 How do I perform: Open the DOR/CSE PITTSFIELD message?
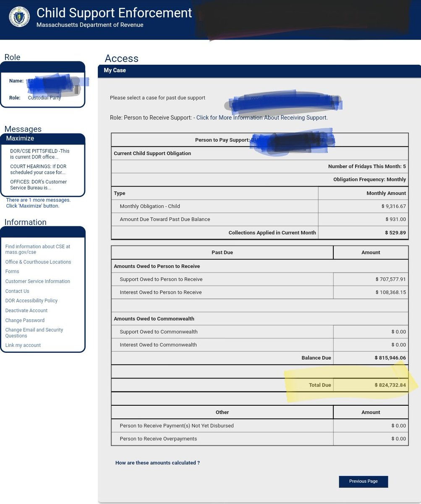[x=40, y=154]
